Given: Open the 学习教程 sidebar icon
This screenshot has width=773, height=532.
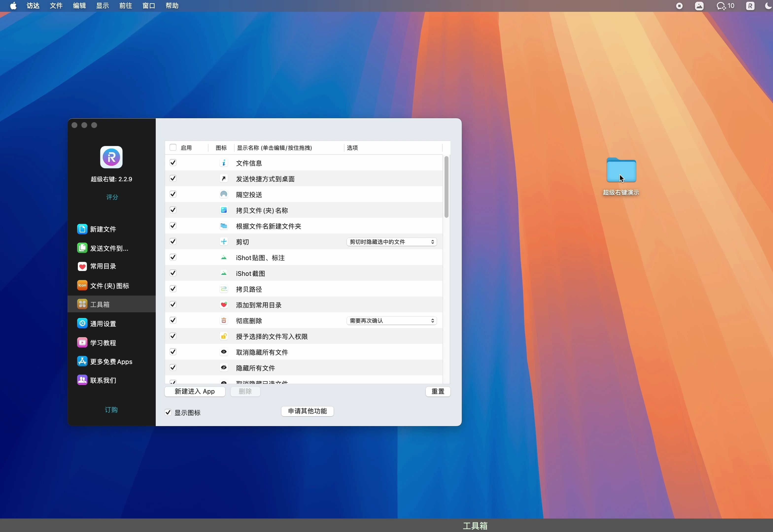Looking at the screenshot, I should click(x=82, y=342).
